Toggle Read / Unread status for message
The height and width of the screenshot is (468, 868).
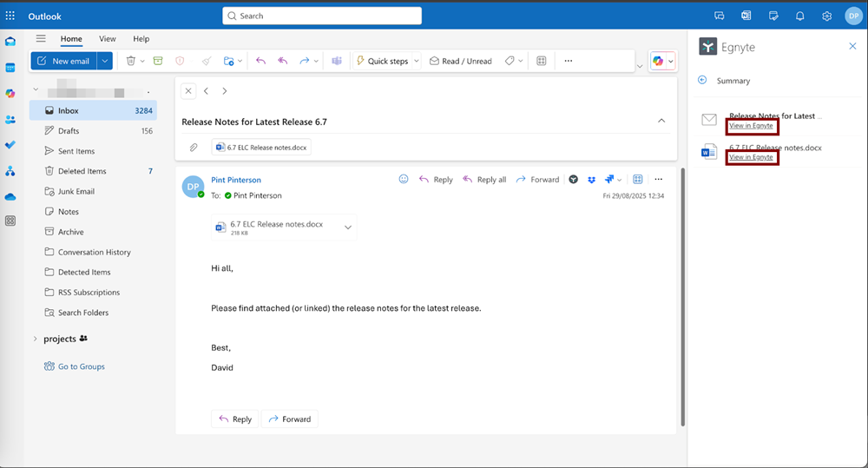(460, 61)
